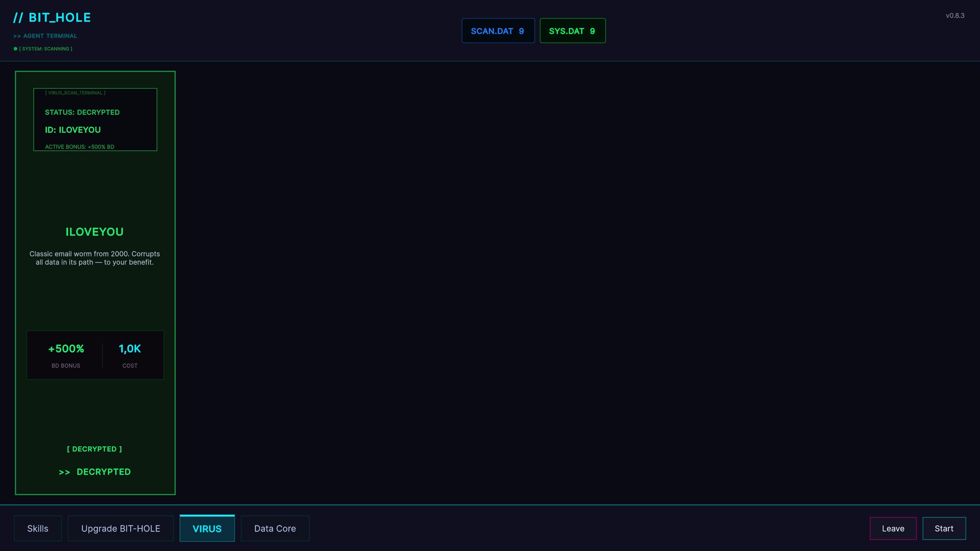Screen dimensions: 980x551
Task: Click the v0.8.3 version label
Action: [x=955, y=16]
